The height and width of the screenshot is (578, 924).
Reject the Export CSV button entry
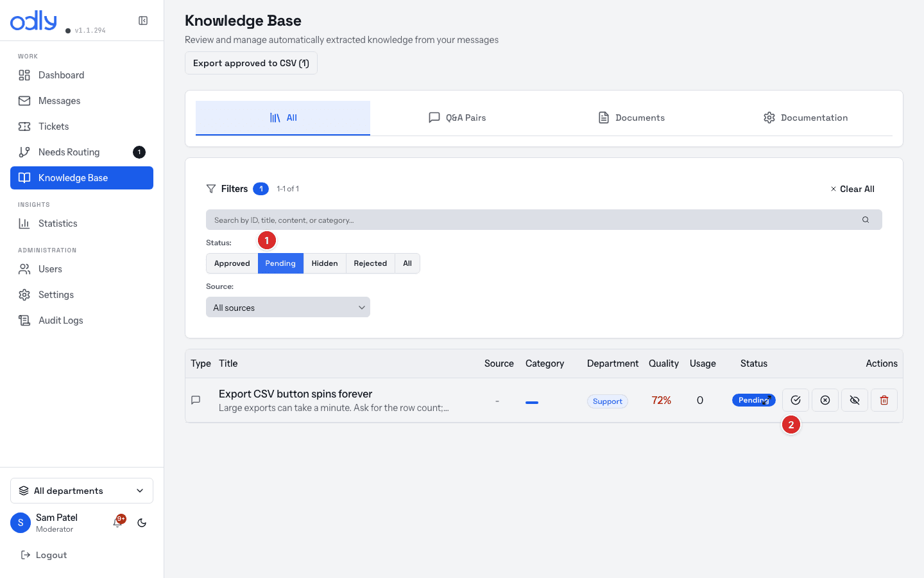(x=825, y=400)
